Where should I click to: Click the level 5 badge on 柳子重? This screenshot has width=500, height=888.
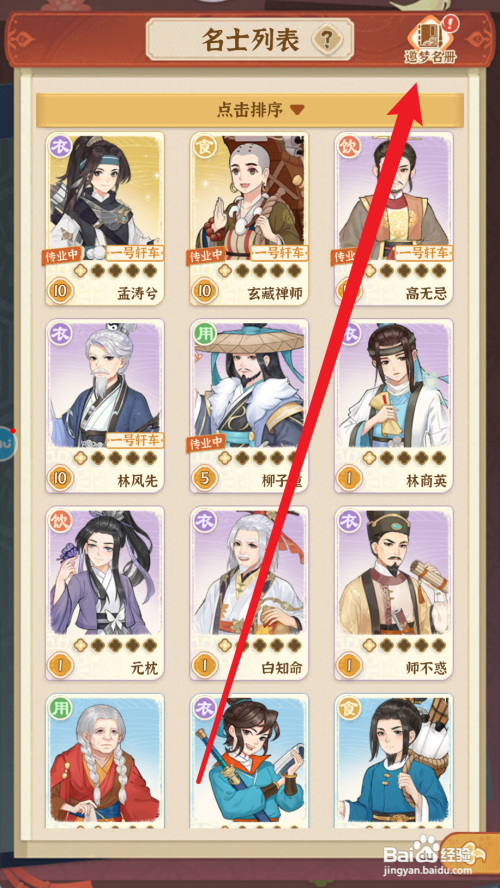click(204, 479)
